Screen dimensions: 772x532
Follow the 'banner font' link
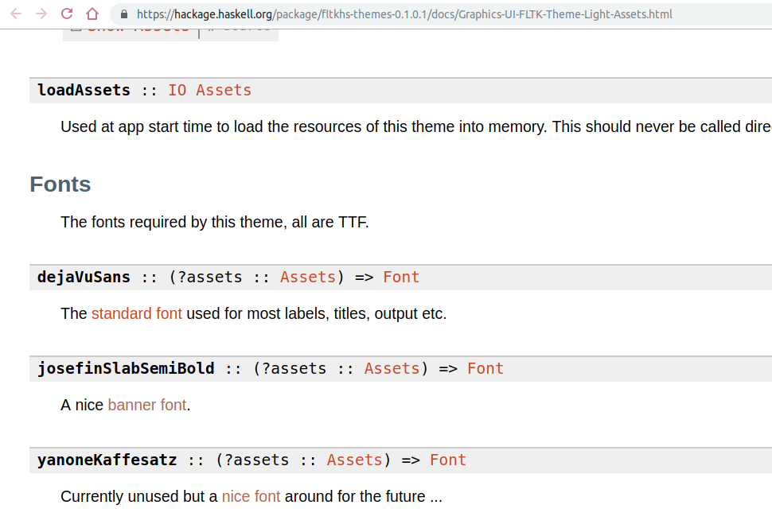pos(147,405)
